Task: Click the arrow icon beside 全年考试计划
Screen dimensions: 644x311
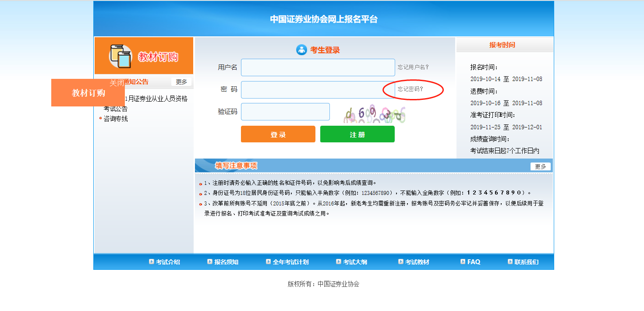Action: (x=268, y=262)
